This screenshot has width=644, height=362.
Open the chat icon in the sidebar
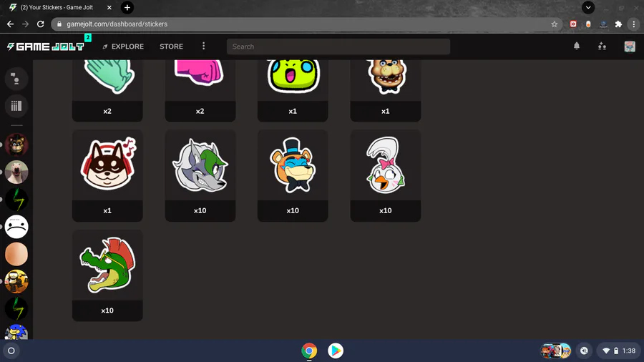coord(16,79)
